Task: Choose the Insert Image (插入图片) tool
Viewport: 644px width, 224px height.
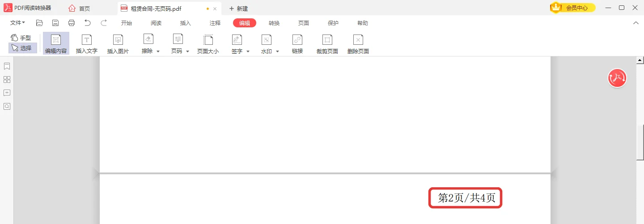Action: pos(118,43)
